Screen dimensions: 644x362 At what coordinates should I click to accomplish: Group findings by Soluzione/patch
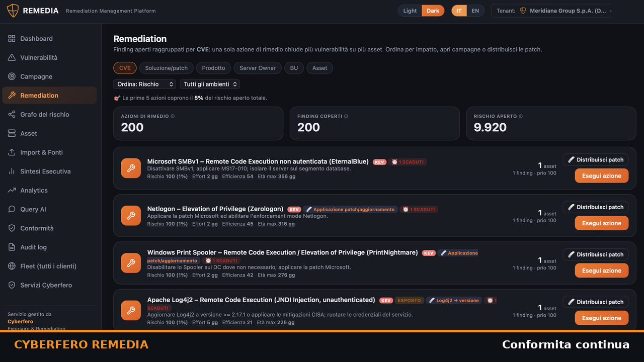click(167, 68)
